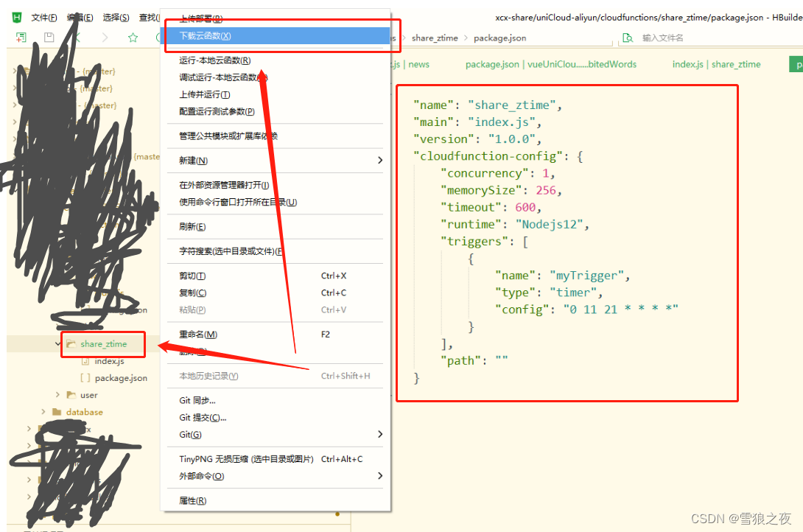Click the forward navigation arrow
This screenshot has height=532, width=803.
click(x=105, y=36)
